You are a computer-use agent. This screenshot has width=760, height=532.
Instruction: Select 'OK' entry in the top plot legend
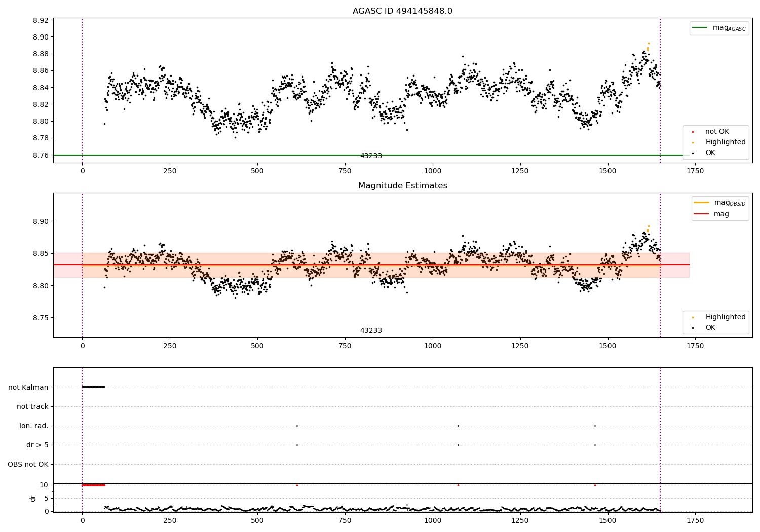pyautogui.click(x=710, y=153)
